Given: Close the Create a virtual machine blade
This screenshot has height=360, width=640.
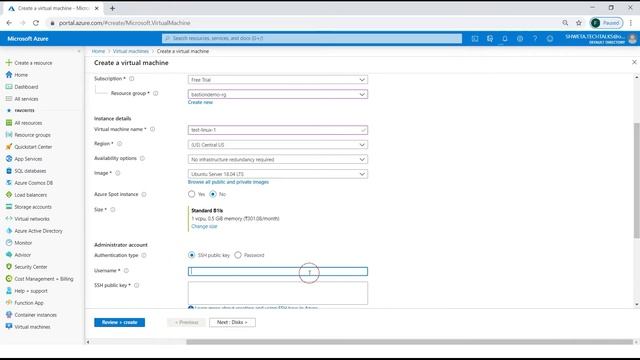Looking at the screenshot, I should point(634,62).
